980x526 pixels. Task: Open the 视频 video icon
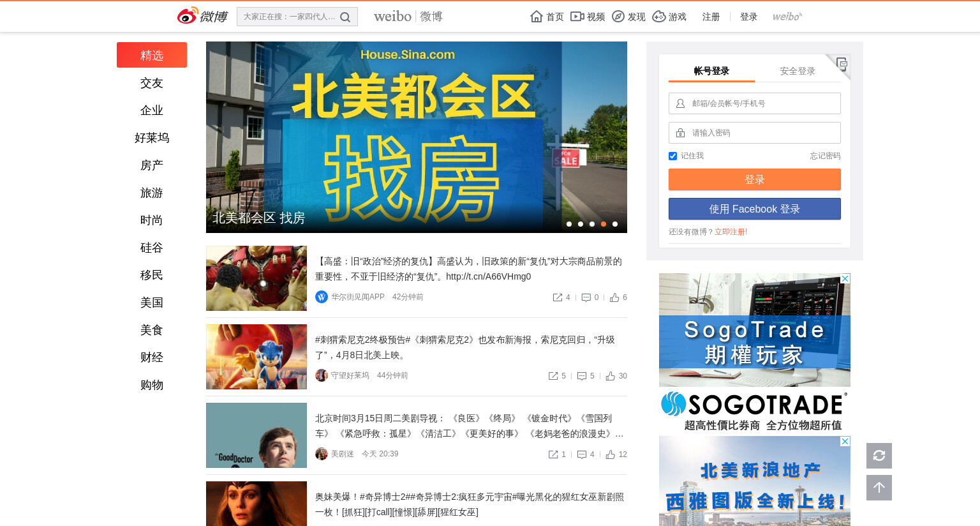(x=577, y=17)
